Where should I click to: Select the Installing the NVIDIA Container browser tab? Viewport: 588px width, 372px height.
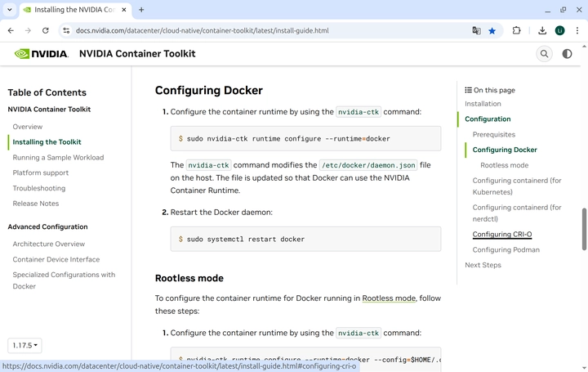[69, 10]
